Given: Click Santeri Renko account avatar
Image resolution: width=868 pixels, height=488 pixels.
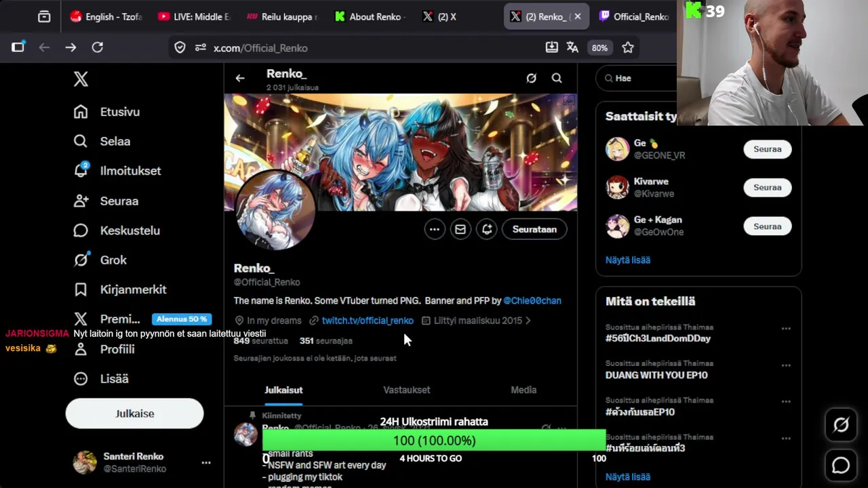Looking at the screenshot, I should (85, 462).
